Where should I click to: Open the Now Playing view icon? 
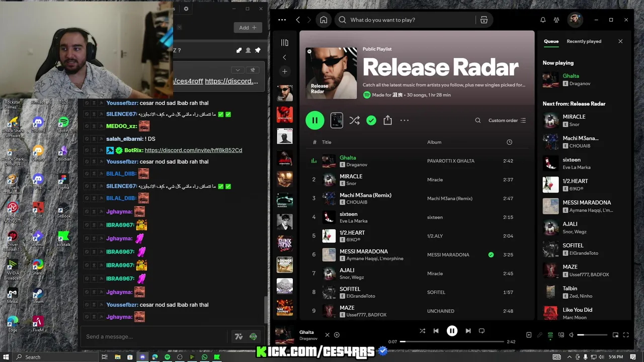[x=529, y=335]
